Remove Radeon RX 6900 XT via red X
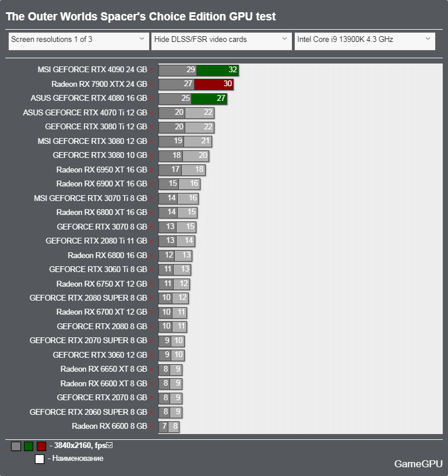 [x=151, y=184]
